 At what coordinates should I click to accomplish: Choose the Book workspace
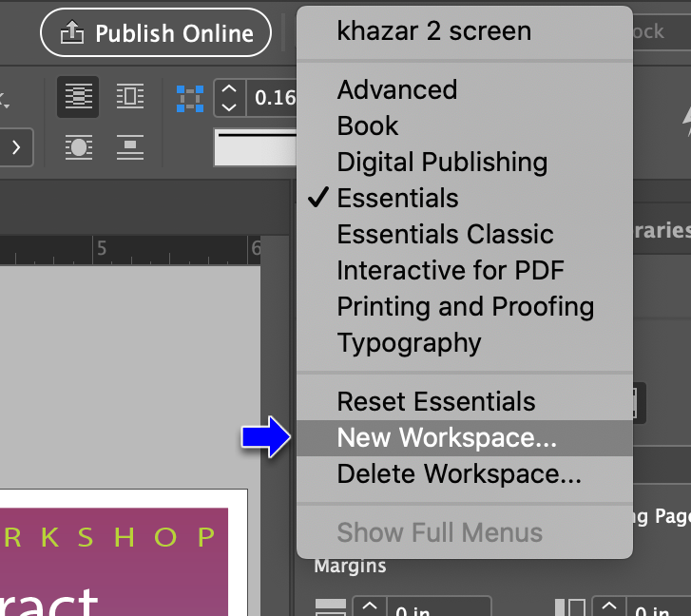[x=465, y=126]
